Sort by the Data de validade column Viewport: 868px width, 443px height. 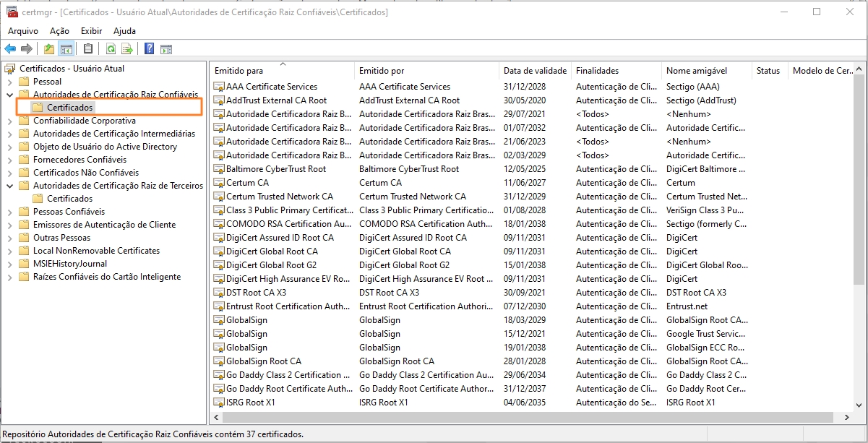point(535,71)
